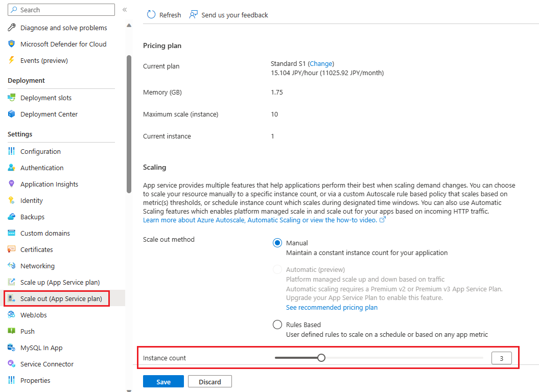539x392 pixels.
Task: Click the Discard button
Action: (x=210, y=382)
